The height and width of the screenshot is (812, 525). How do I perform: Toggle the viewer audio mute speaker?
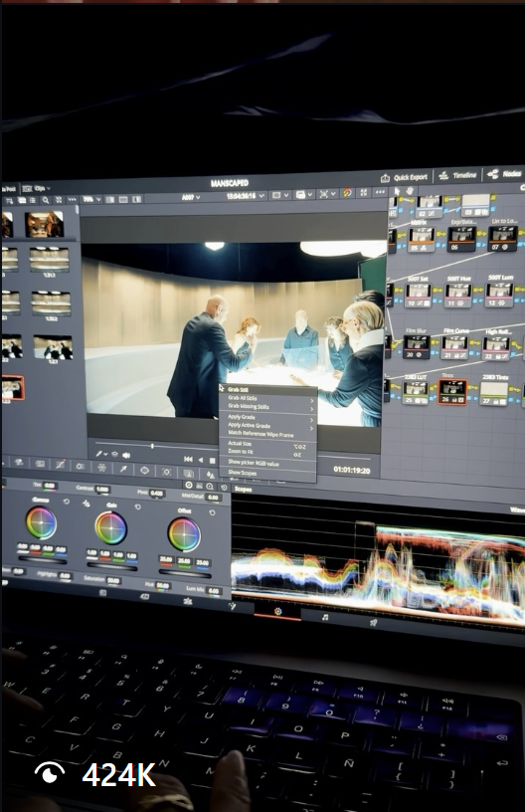point(125,456)
